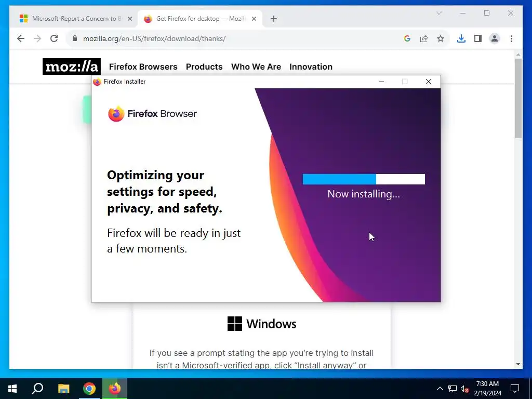Reload the Mozilla page
The image size is (532, 399).
(54, 38)
